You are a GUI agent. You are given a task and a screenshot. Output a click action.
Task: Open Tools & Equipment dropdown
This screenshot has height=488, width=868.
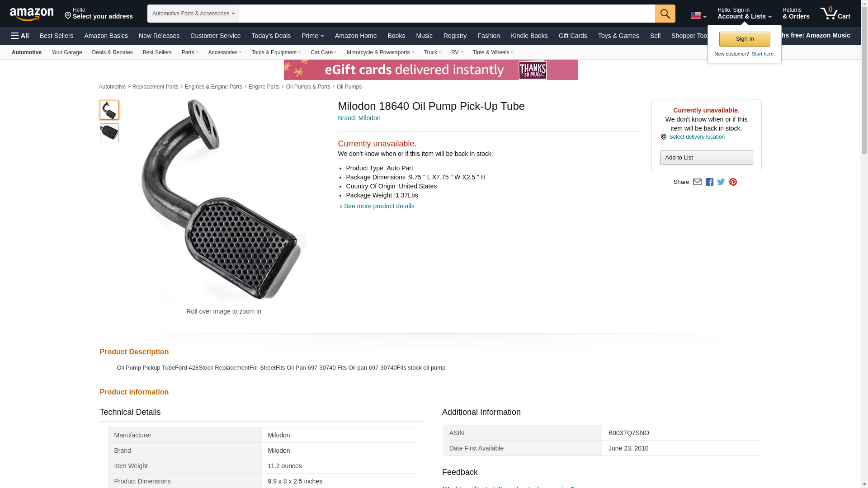276,52
